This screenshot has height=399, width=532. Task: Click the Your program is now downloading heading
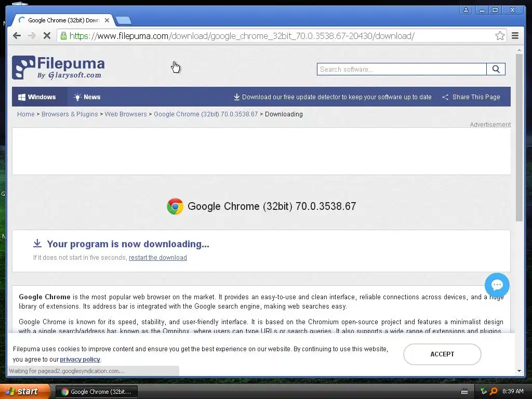point(128,244)
